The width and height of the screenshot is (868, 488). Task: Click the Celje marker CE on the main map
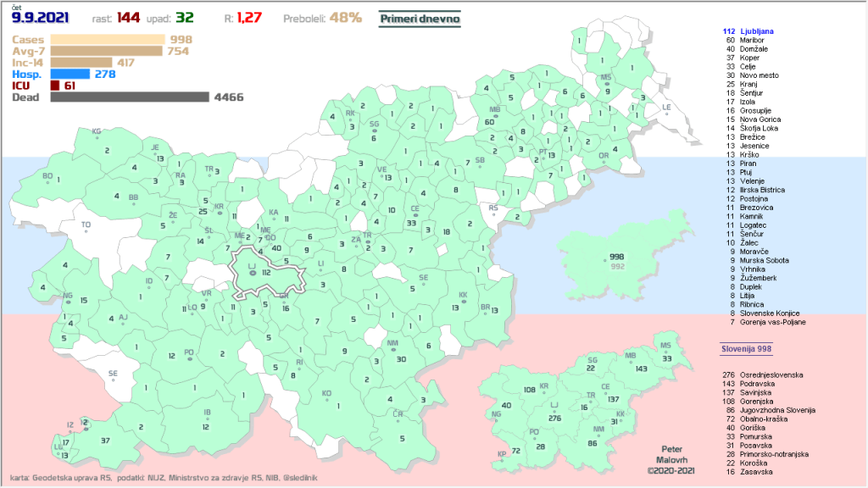coord(415,209)
